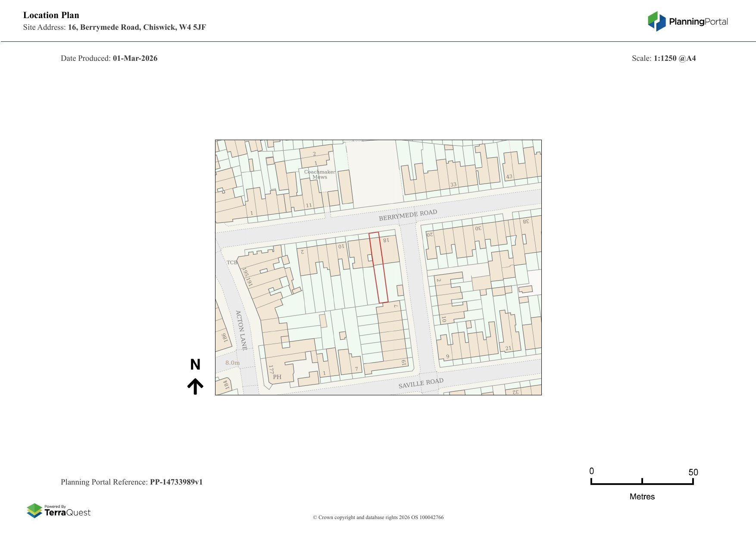The image size is (756, 535).
Task: Click the reference PP-14733989v1
Action: (176, 482)
